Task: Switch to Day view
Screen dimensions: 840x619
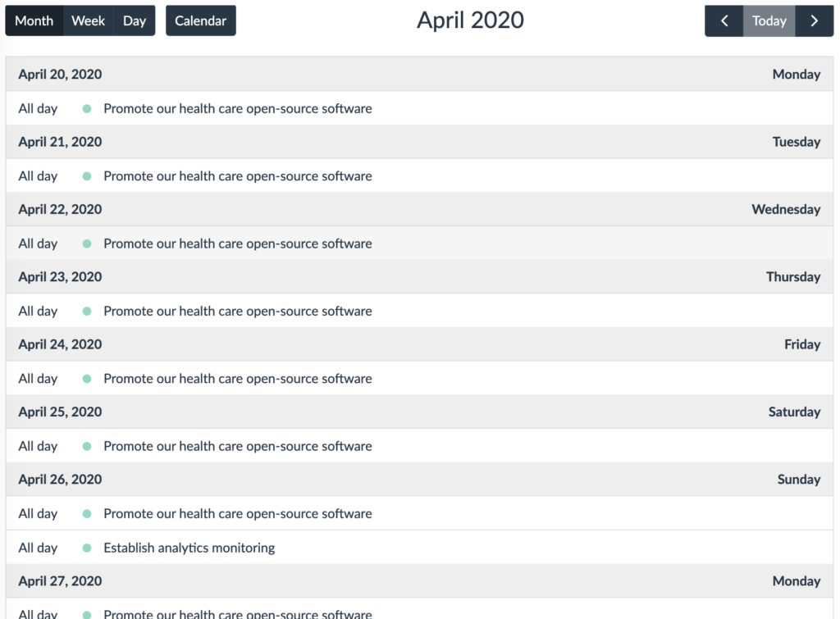Action: click(x=134, y=20)
